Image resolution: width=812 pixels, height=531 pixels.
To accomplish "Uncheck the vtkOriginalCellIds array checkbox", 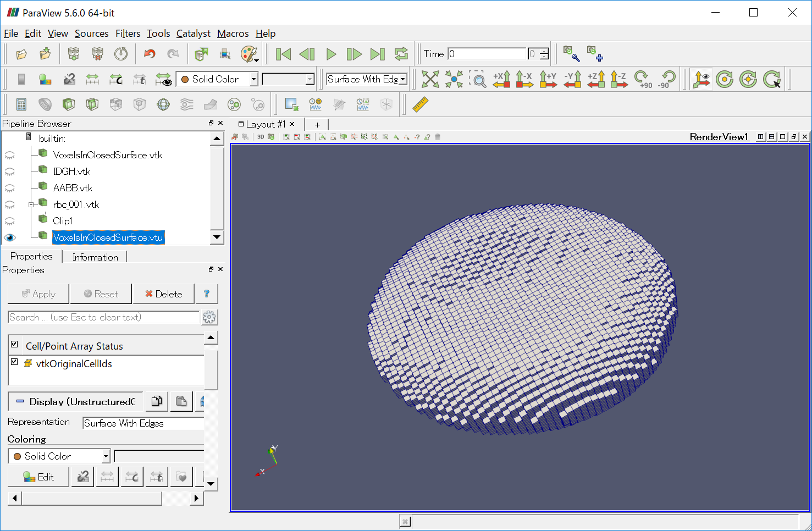I will pyautogui.click(x=15, y=362).
